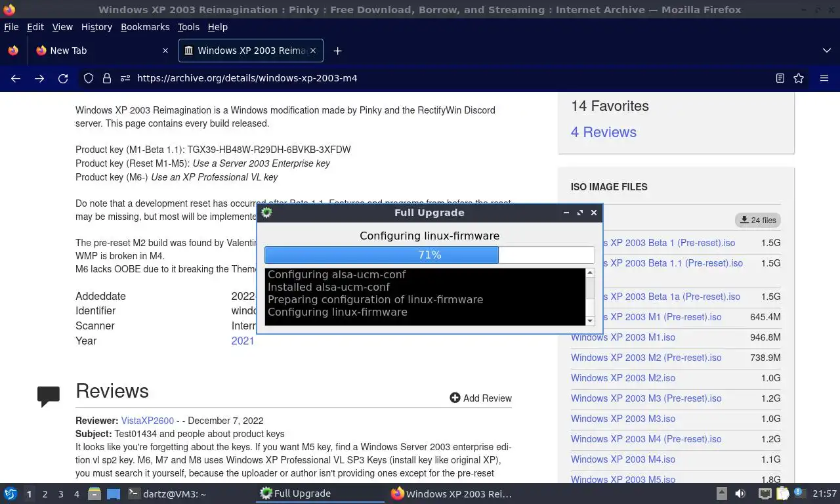Viewport: 840px width, 504px height.
Task: Click the site security padlock icon
Action: tap(106, 78)
